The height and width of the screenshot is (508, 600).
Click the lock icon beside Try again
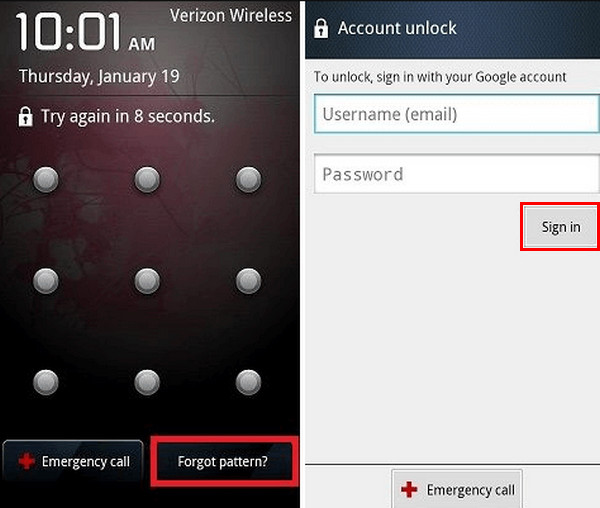(26, 117)
